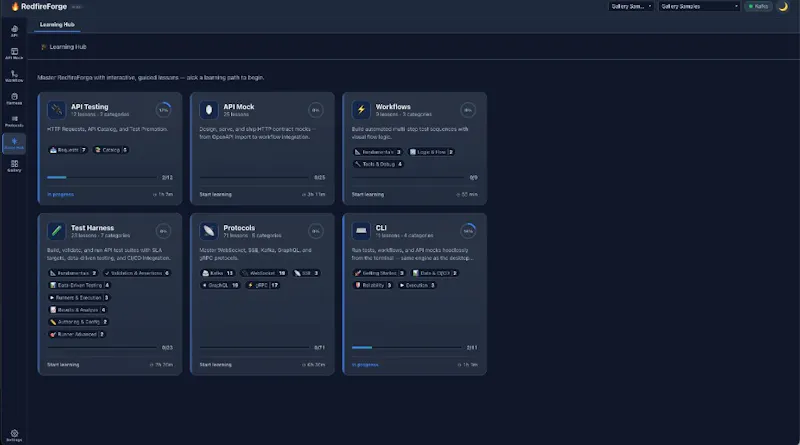
Task: Click Workflows 0% progress ring
Action: (x=468, y=110)
